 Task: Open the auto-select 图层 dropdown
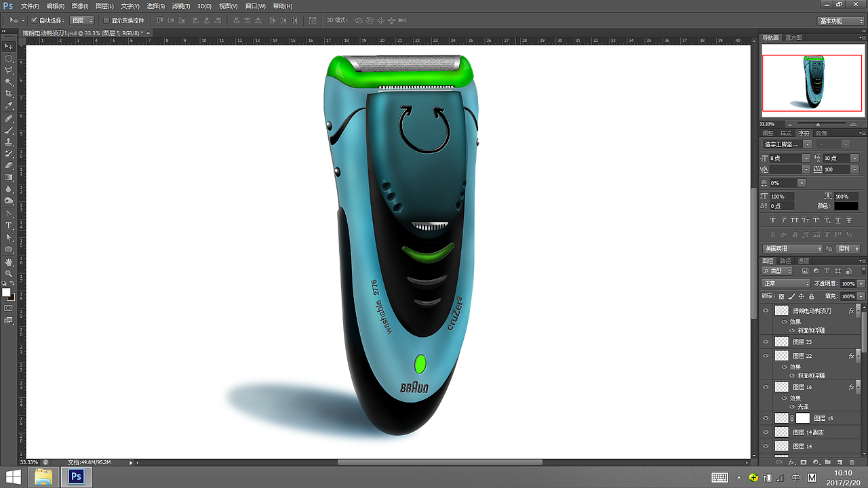pos(82,21)
